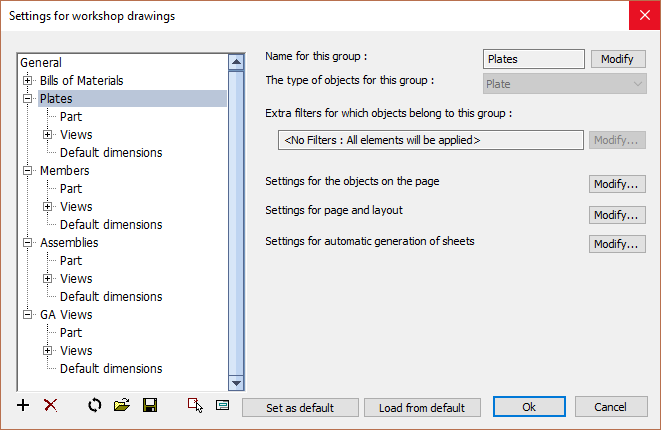The height and width of the screenshot is (430, 661).
Task: Select Views label under Members
Action: 76,207
